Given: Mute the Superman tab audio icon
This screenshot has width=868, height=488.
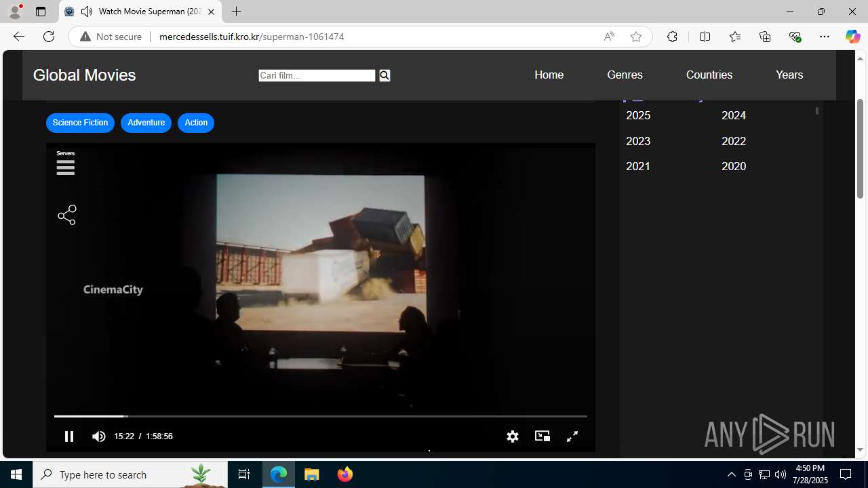Looking at the screenshot, I should click(87, 12).
